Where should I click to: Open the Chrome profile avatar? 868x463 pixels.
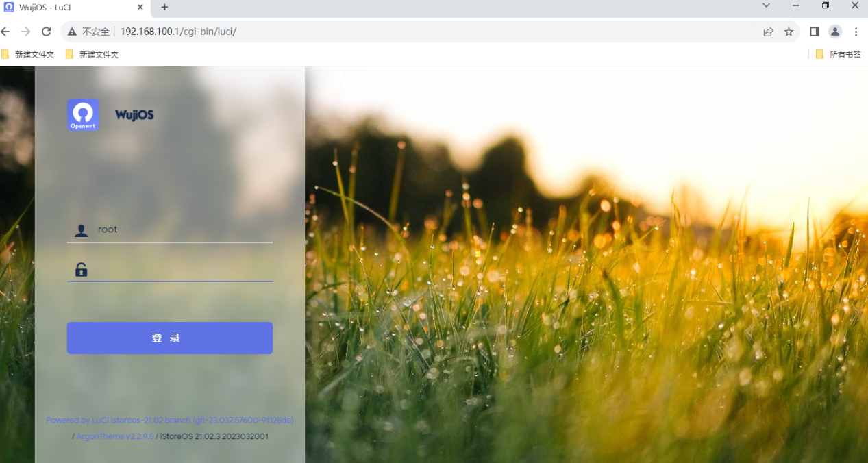(834, 32)
